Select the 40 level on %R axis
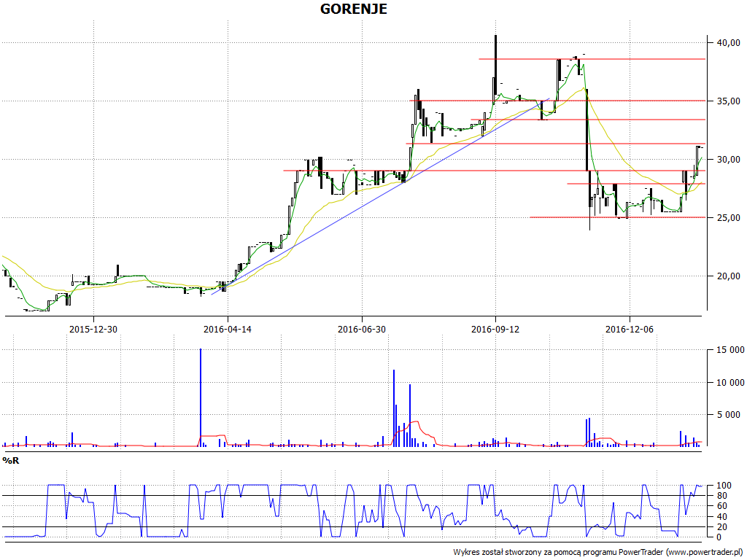The height and width of the screenshot is (560, 747). click(x=721, y=517)
